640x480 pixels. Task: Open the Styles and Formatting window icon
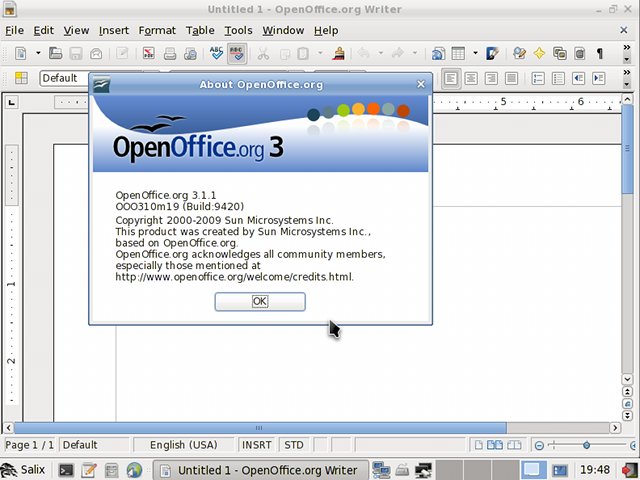21,78
